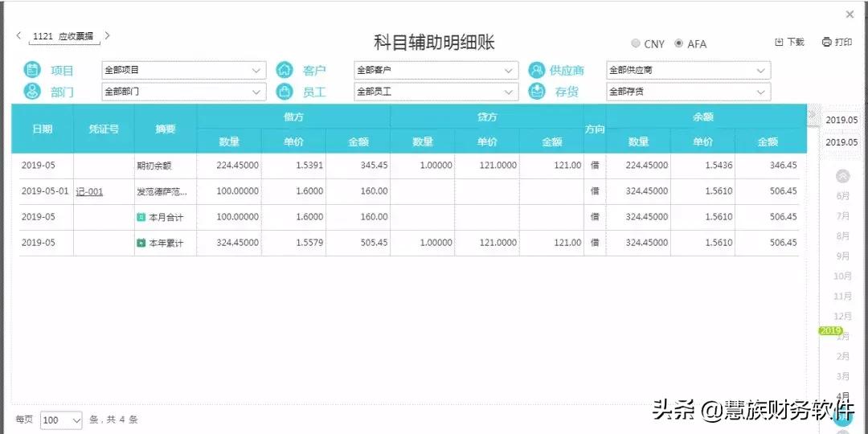Image resolution: width=868 pixels, height=434 pixels.
Task: Select 7月 in the month timeline
Action: [842, 216]
